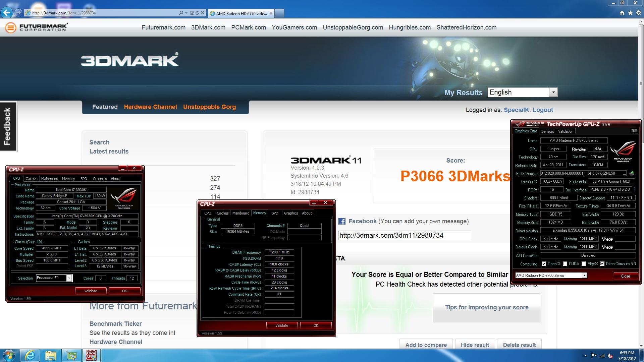Open the browser Home icon
The image size is (644, 362).
coord(622,13)
